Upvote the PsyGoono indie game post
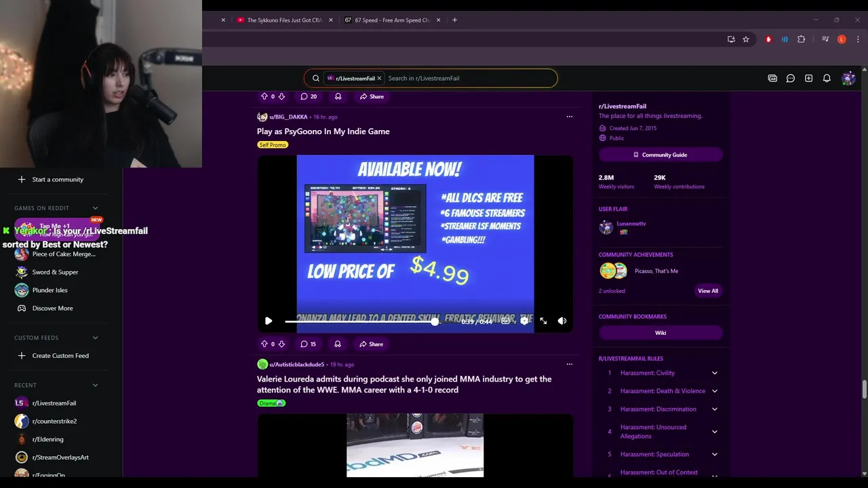Screen dimensions: 868x488 click(x=264, y=344)
